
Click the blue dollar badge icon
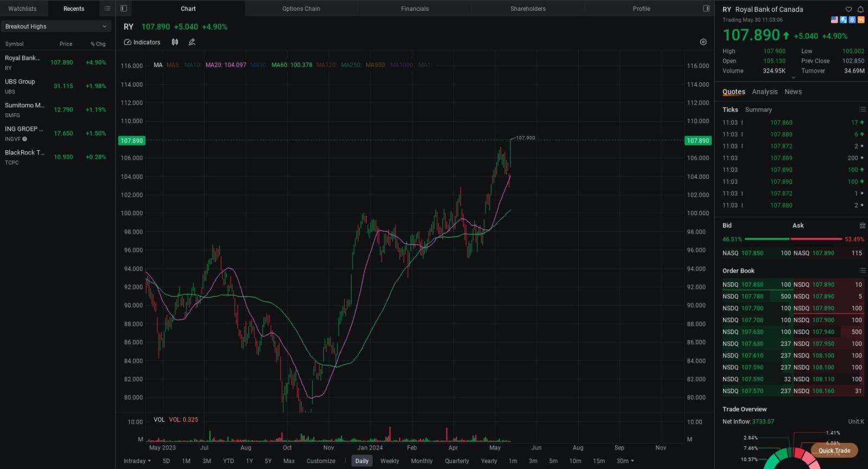[x=852, y=20]
